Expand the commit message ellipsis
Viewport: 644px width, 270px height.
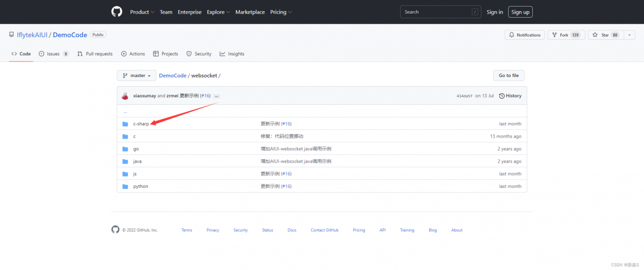pyautogui.click(x=217, y=96)
